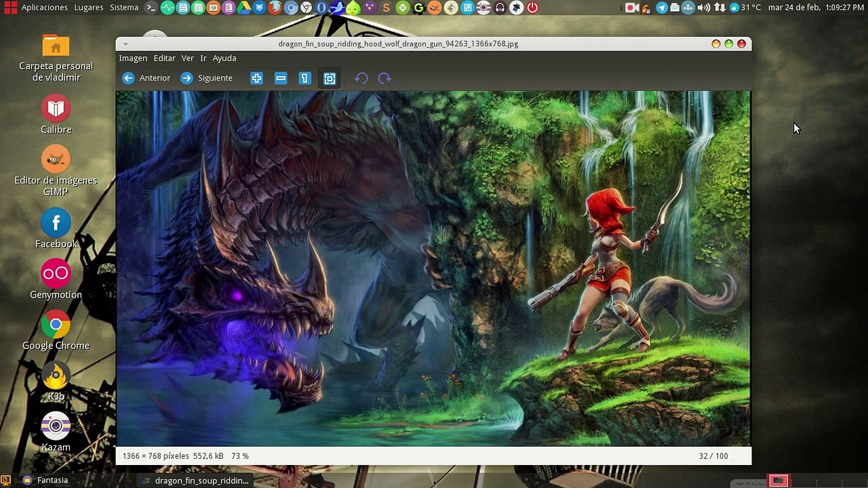Open Telegram tray icon
Image resolution: width=868 pixels, height=488 pixels.
(662, 7)
